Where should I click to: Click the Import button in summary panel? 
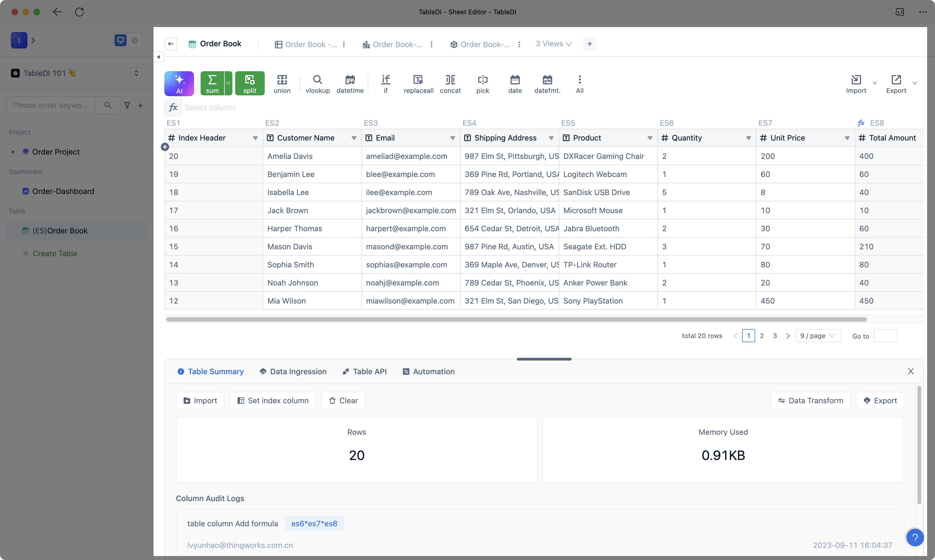tap(200, 400)
